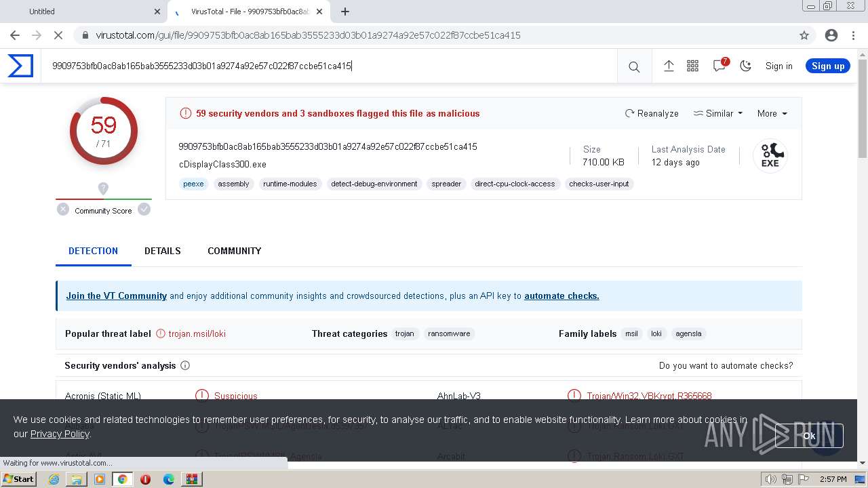Click the volume icon in system tray
This screenshot has height=488, width=868.
point(770,479)
